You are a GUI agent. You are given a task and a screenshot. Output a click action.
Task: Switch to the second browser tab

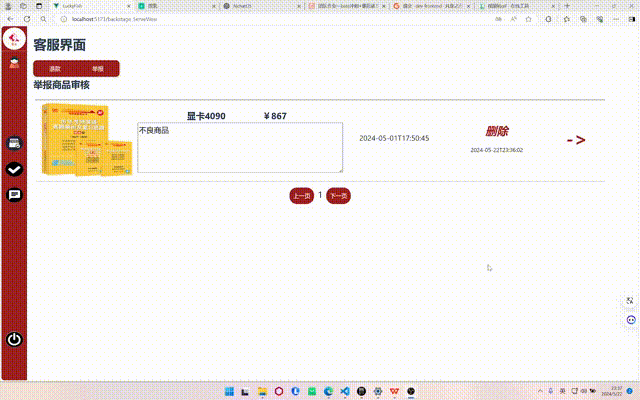(x=176, y=6)
